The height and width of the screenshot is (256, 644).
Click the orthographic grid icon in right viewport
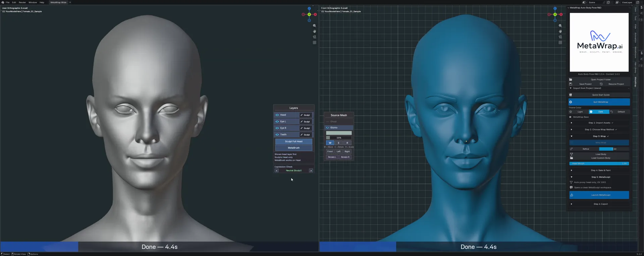click(x=560, y=43)
